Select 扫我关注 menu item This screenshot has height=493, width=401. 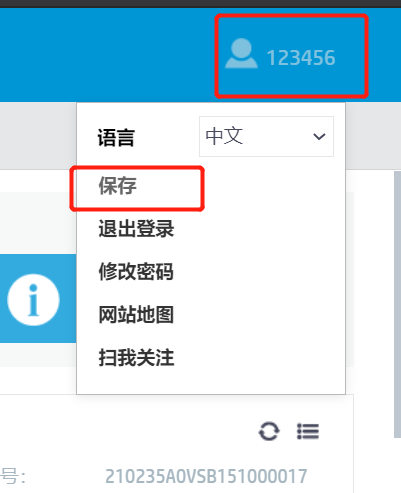tap(136, 357)
